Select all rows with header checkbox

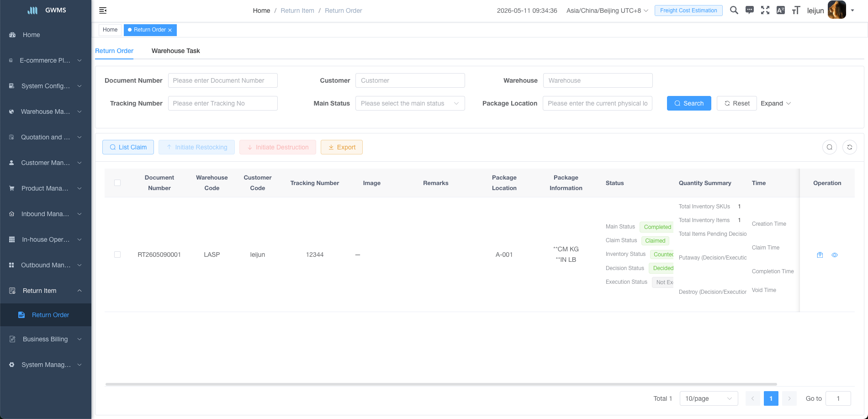(x=117, y=183)
